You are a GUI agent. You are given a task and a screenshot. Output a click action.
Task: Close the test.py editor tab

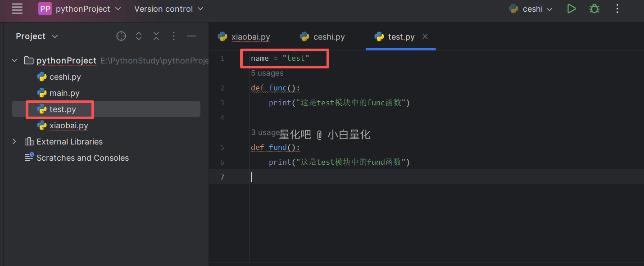(425, 36)
